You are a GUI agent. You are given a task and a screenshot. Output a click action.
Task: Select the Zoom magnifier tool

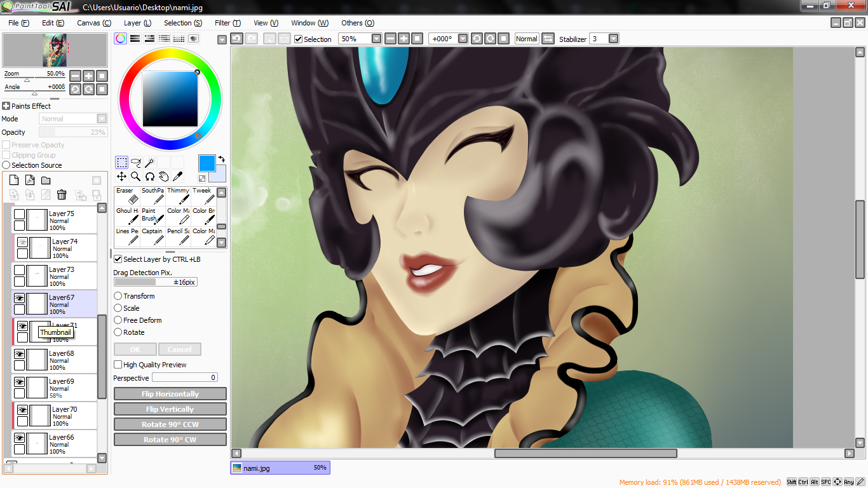click(x=135, y=177)
